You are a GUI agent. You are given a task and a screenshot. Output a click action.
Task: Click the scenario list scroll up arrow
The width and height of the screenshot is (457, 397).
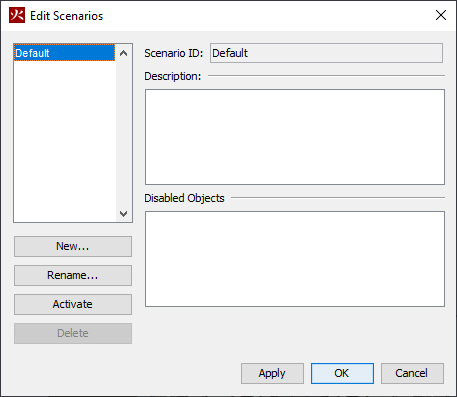tap(123, 53)
